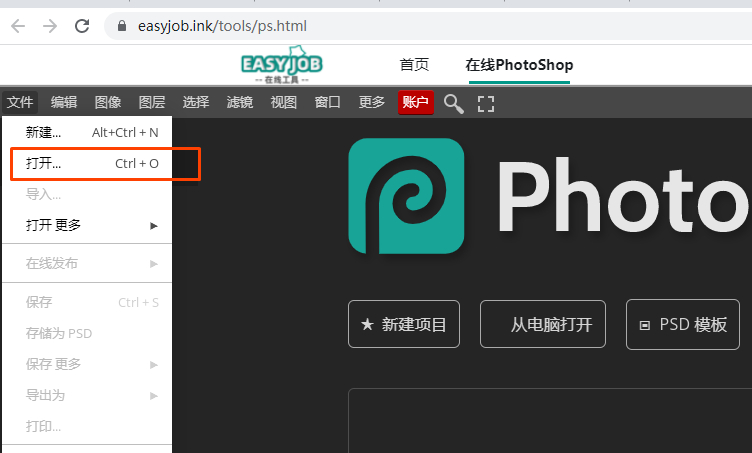Click the greyed 导入... menu entry
752x453 pixels.
point(87,194)
